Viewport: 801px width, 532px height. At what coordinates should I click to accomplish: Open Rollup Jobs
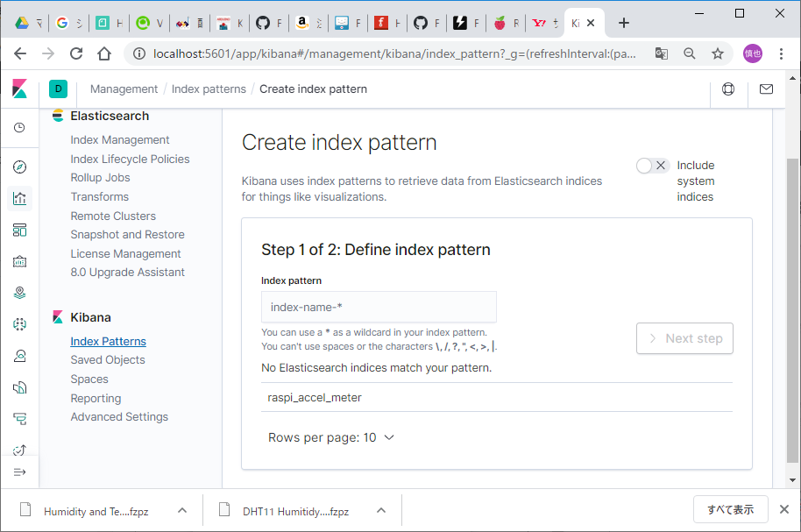coord(100,177)
